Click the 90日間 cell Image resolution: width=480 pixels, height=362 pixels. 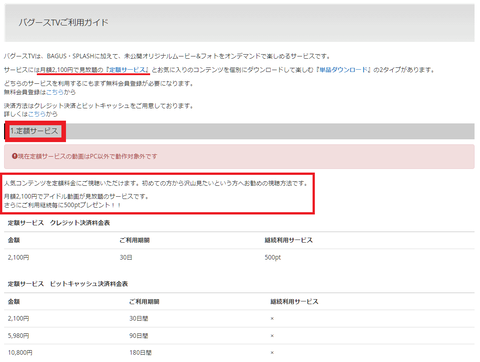pyautogui.click(x=139, y=335)
